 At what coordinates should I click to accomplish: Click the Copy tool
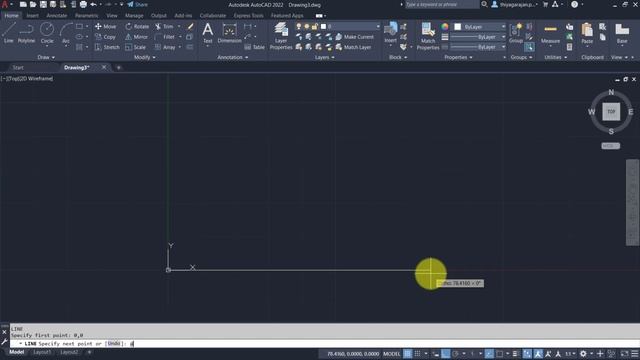[106, 37]
